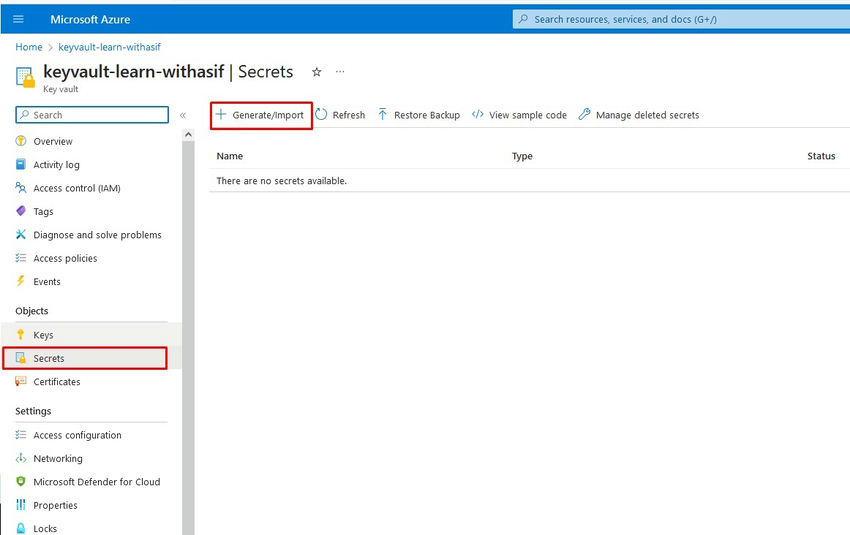Viewport: 850px width, 535px height.
Task: Click the Networking arrows icon
Action: (x=21, y=458)
